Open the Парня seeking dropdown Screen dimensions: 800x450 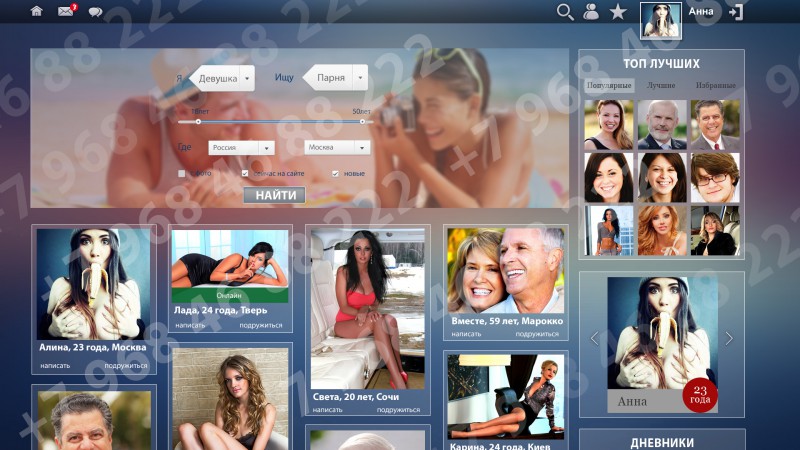click(335, 78)
